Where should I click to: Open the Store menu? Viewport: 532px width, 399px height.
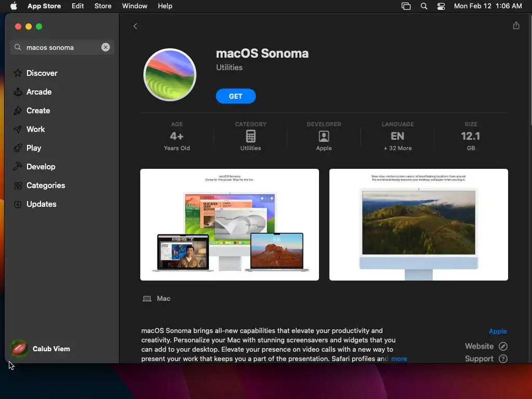click(103, 6)
